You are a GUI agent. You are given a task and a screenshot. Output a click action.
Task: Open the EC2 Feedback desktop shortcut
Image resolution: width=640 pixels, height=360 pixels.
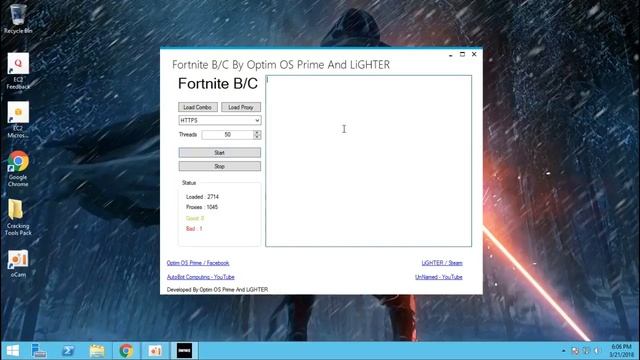(18, 71)
